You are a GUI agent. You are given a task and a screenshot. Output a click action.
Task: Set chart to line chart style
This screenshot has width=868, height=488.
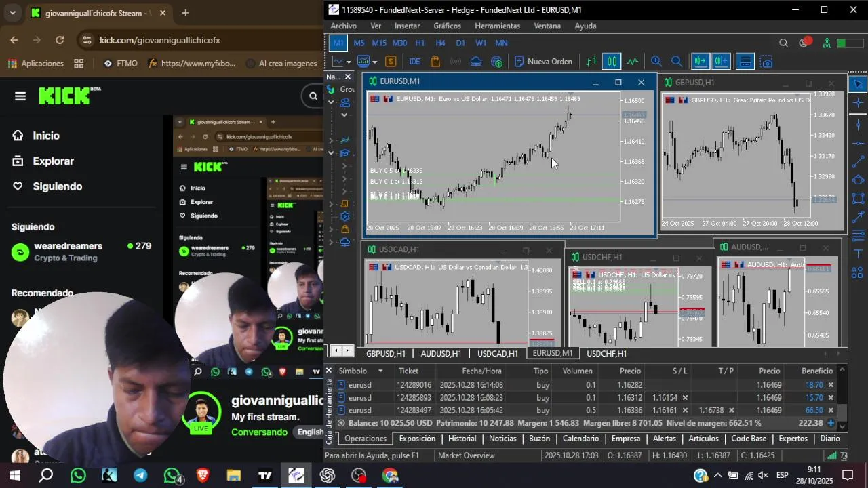(x=633, y=62)
